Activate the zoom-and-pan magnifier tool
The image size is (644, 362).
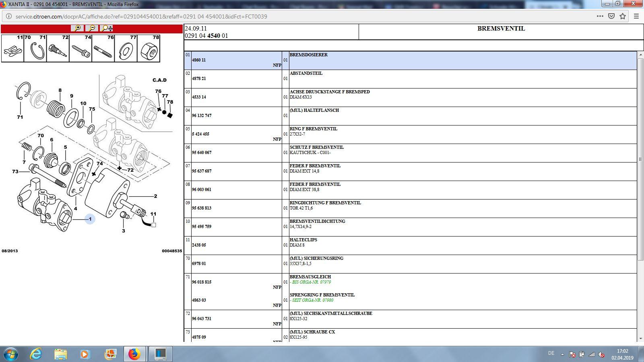point(107,28)
